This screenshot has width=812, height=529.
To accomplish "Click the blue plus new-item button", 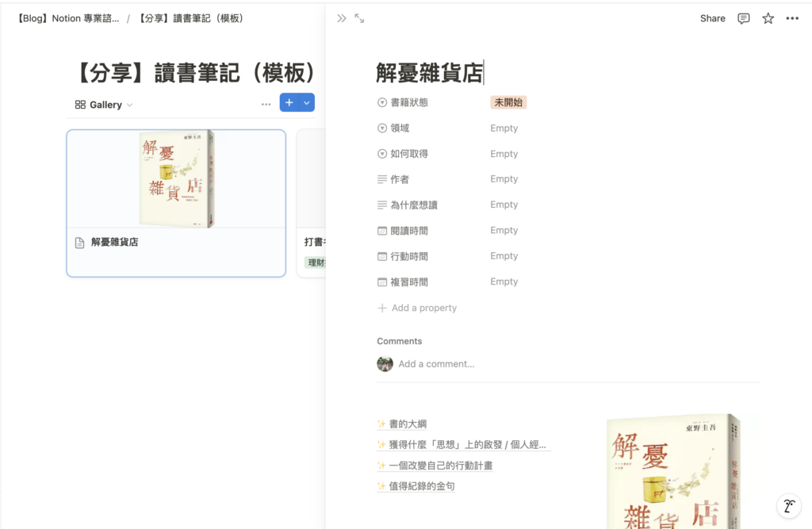I will click(x=289, y=103).
